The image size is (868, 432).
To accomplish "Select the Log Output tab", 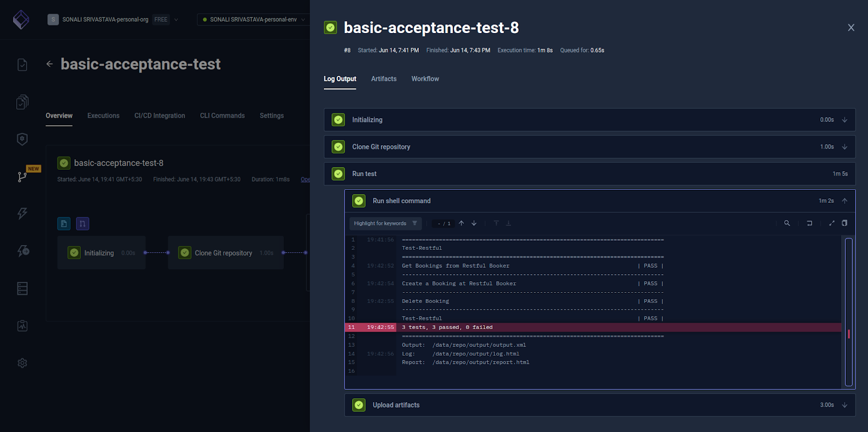I will coord(340,79).
